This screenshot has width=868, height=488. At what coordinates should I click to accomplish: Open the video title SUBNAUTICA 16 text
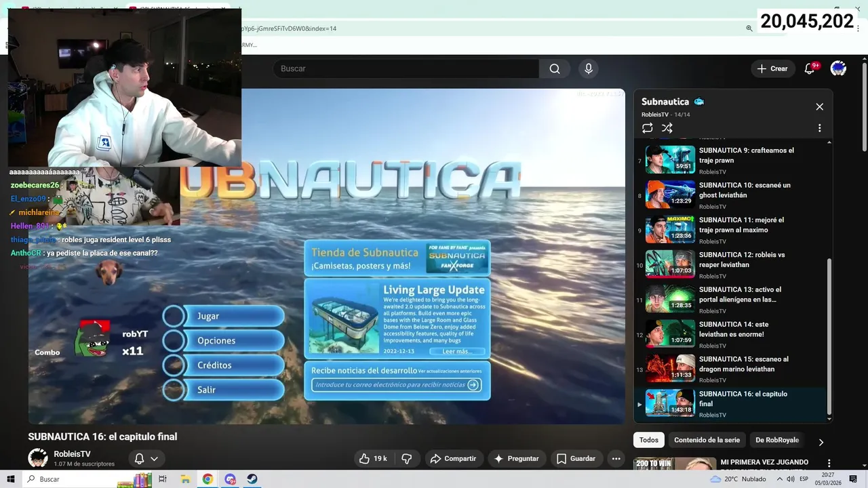(x=102, y=437)
